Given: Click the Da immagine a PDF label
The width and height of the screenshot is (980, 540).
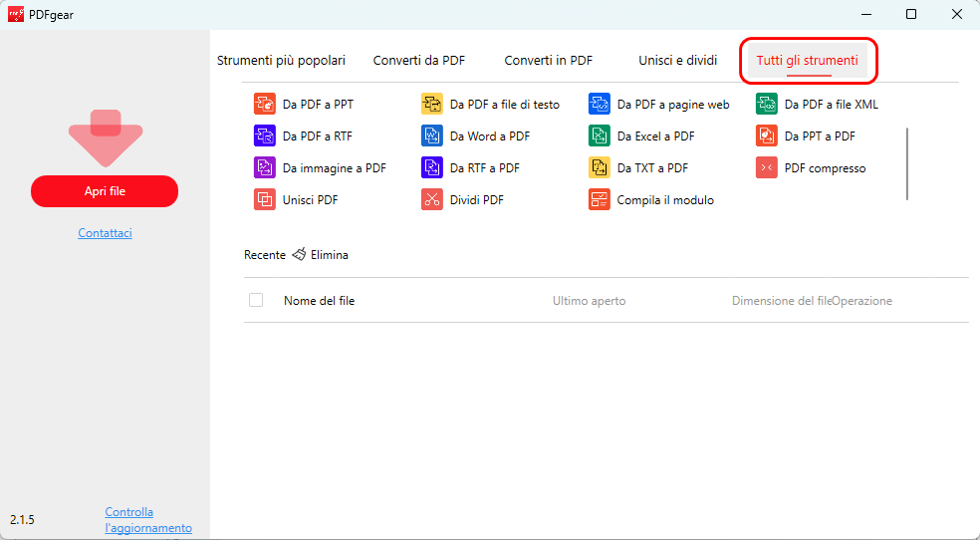Looking at the screenshot, I should [x=335, y=168].
